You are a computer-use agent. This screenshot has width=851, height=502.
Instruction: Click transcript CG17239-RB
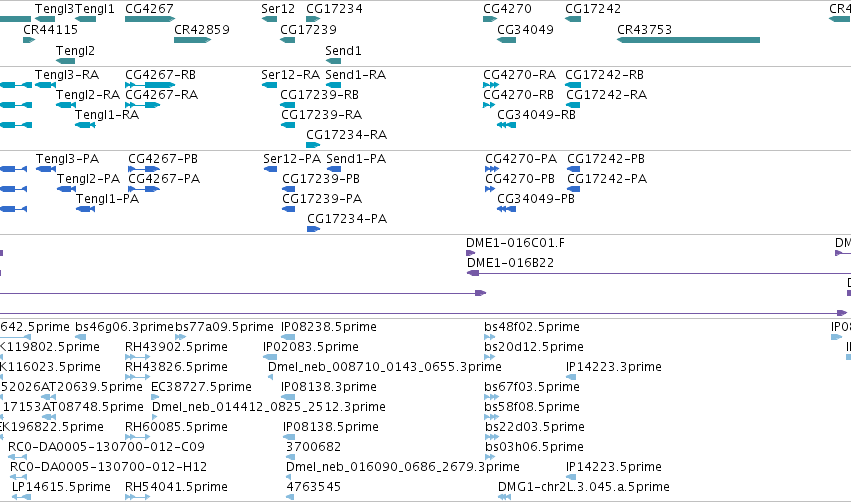coord(320,94)
